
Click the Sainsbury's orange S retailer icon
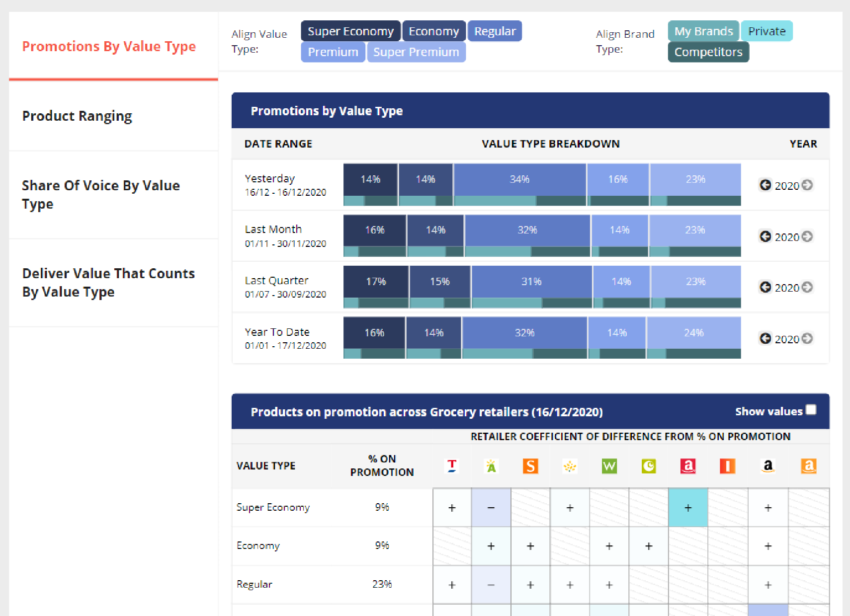(530, 466)
